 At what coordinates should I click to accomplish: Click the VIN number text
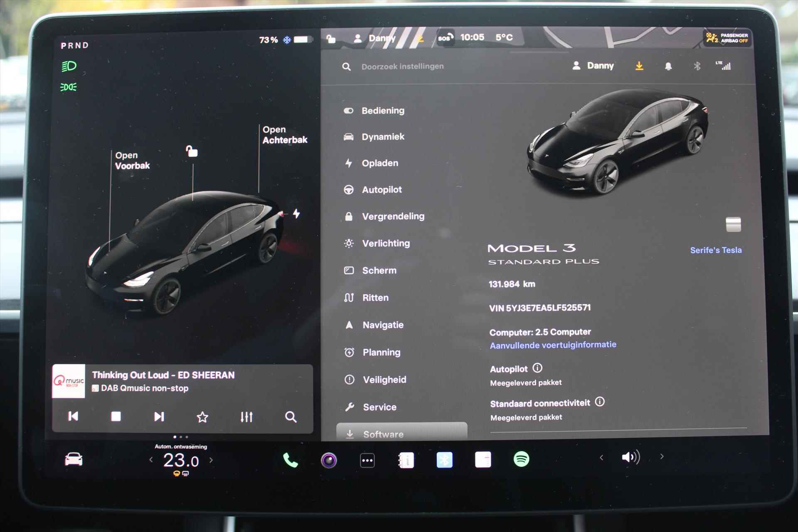[x=540, y=308]
